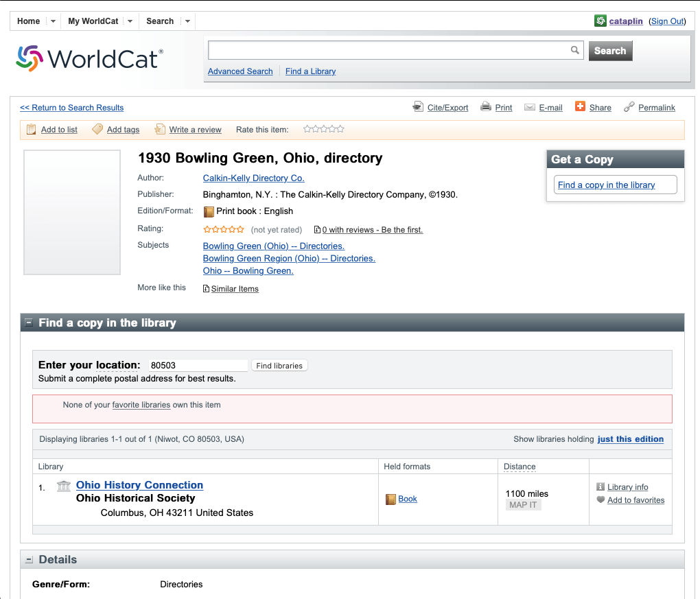Image resolution: width=700 pixels, height=599 pixels.
Task: Click the Cite/Export icon
Action: click(418, 107)
